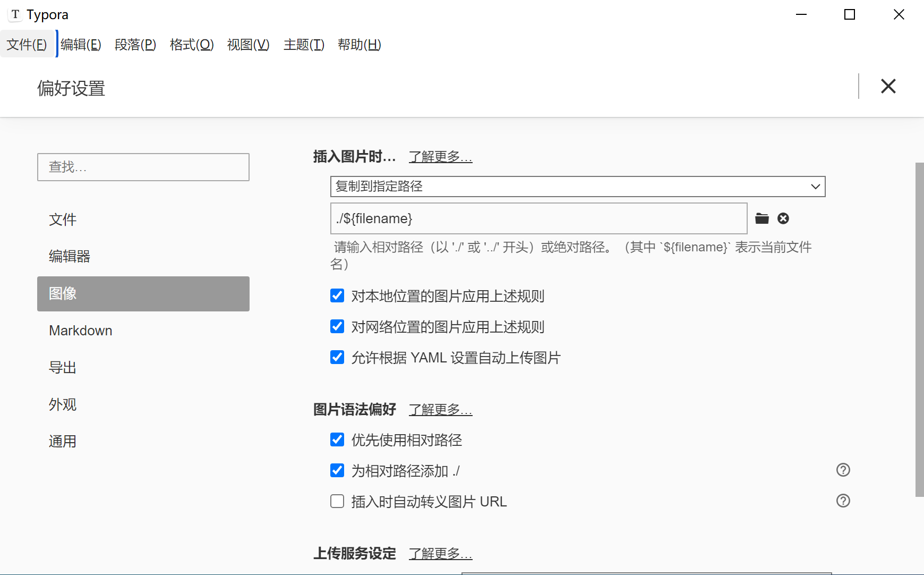
Task: Click help icon next to 为相对路径添加 ./
Action: click(x=843, y=470)
